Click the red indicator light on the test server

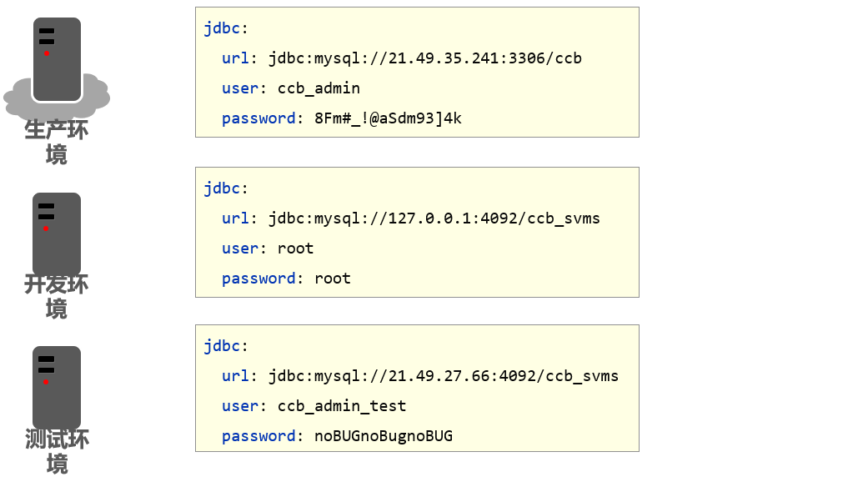click(46, 382)
